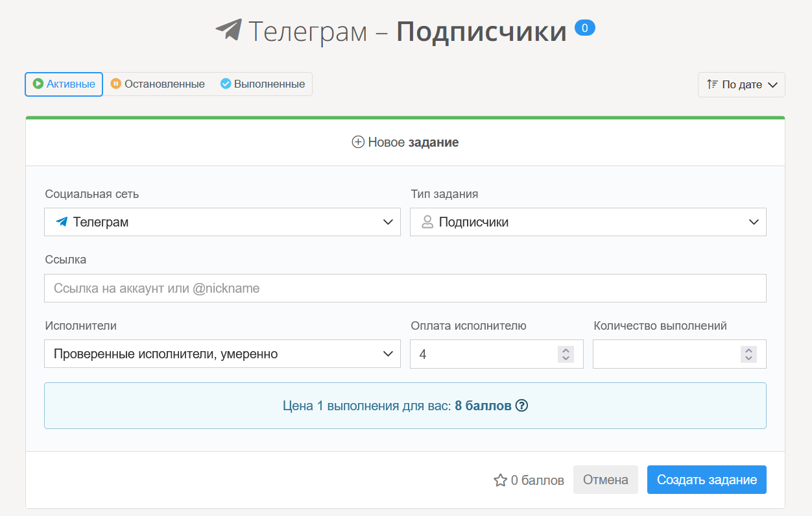Click the Telegram paper plane icon in title
Viewport: 812px width, 516px height.
coord(228,30)
